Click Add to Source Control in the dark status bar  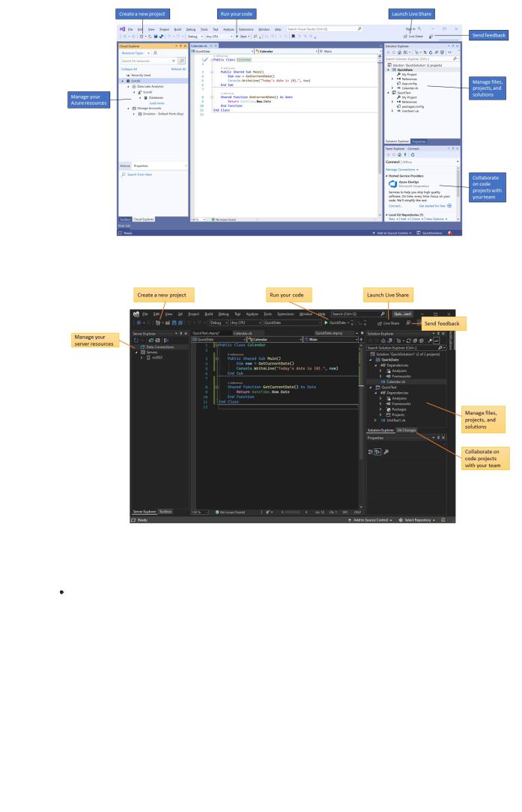[371, 520]
